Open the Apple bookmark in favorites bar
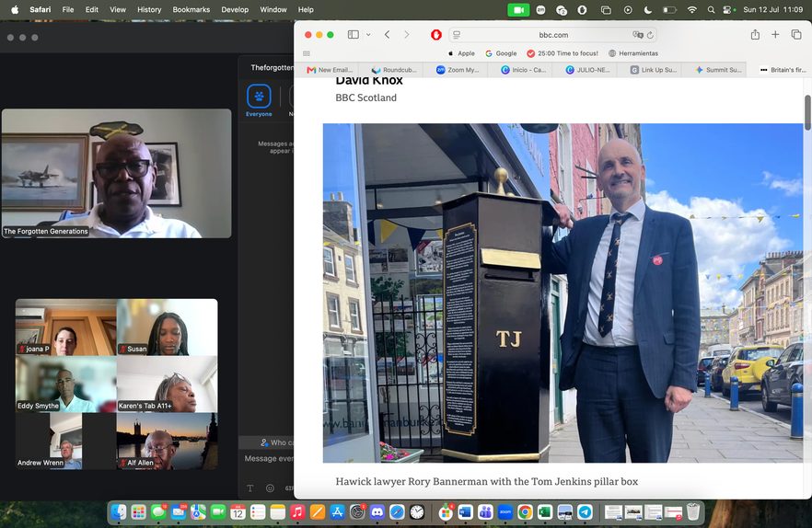This screenshot has width=812, height=528. [461, 53]
